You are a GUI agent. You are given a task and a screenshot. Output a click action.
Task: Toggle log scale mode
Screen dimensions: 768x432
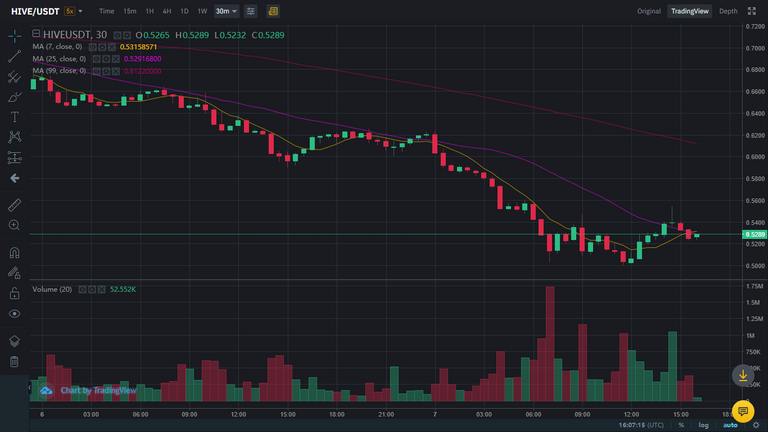pos(703,425)
